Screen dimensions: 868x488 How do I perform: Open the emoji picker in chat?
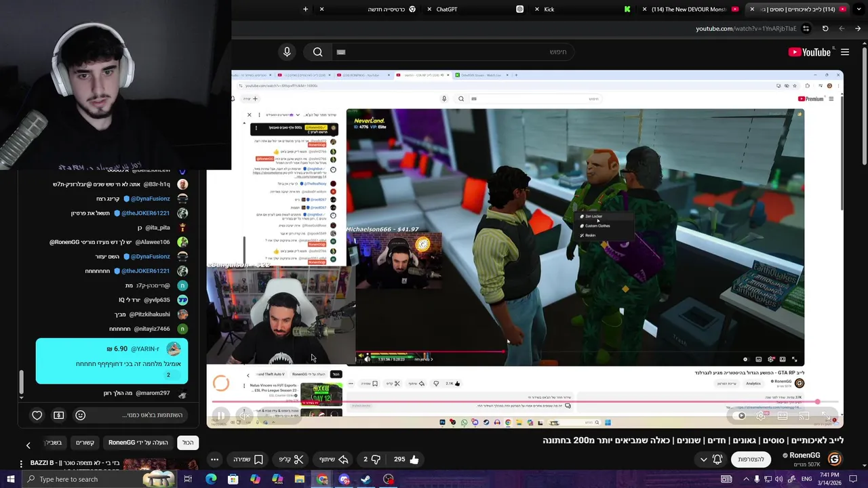click(x=80, y=415)
